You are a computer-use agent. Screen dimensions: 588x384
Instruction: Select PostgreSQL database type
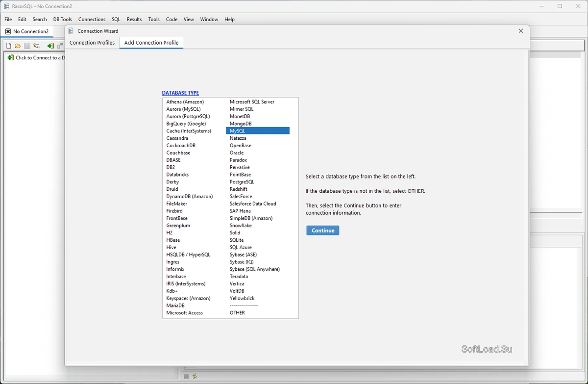pos(242,182)
